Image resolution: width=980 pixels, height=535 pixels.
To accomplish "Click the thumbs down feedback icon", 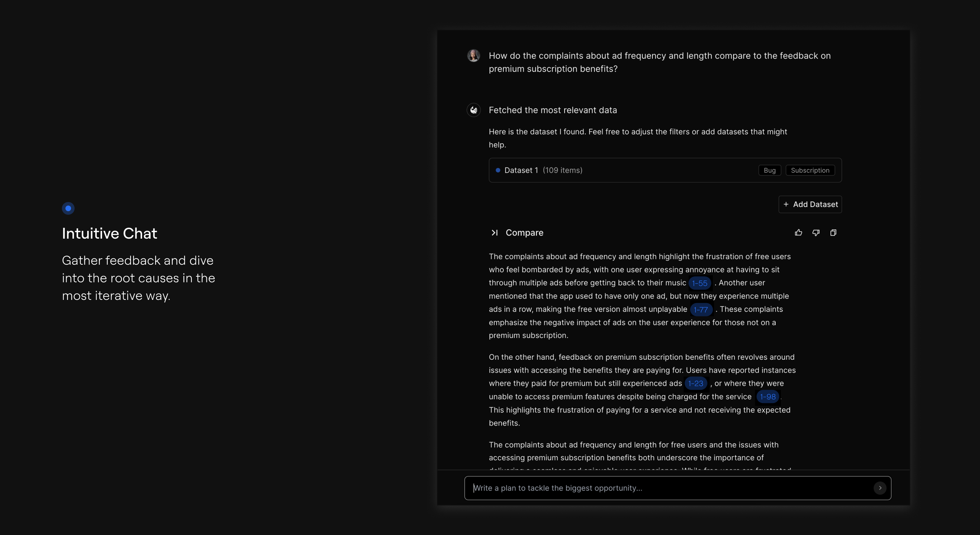I will 816,233.
